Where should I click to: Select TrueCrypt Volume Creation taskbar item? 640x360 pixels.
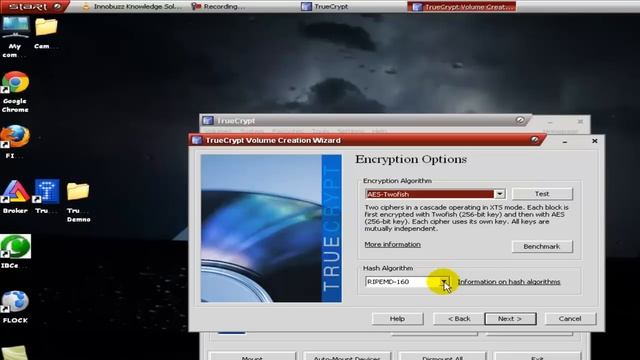(462, 7)
